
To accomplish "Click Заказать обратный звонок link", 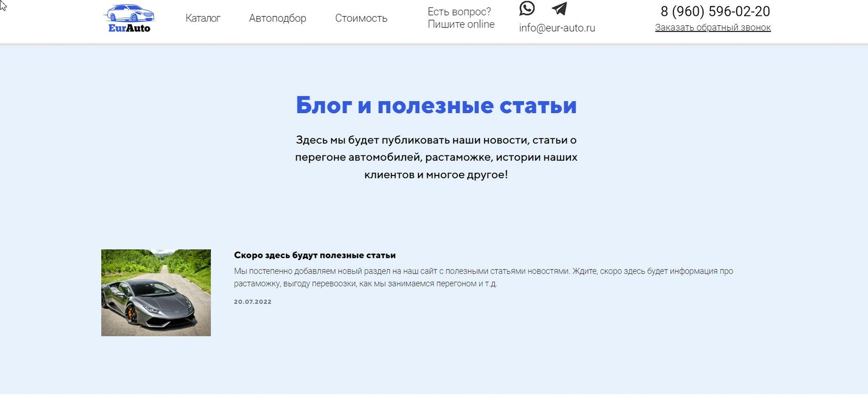I will coord(713,27).
